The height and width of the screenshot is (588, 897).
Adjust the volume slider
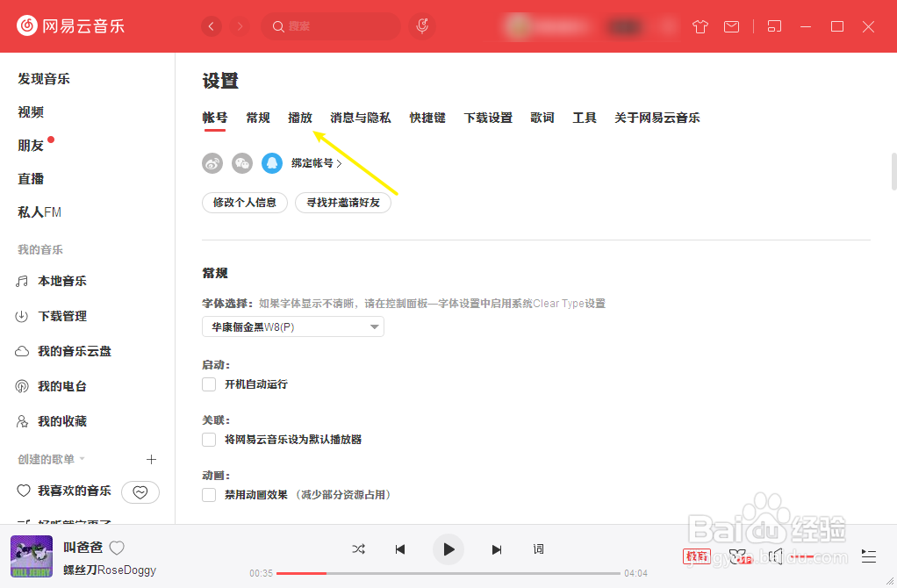[x=801, y=556]
